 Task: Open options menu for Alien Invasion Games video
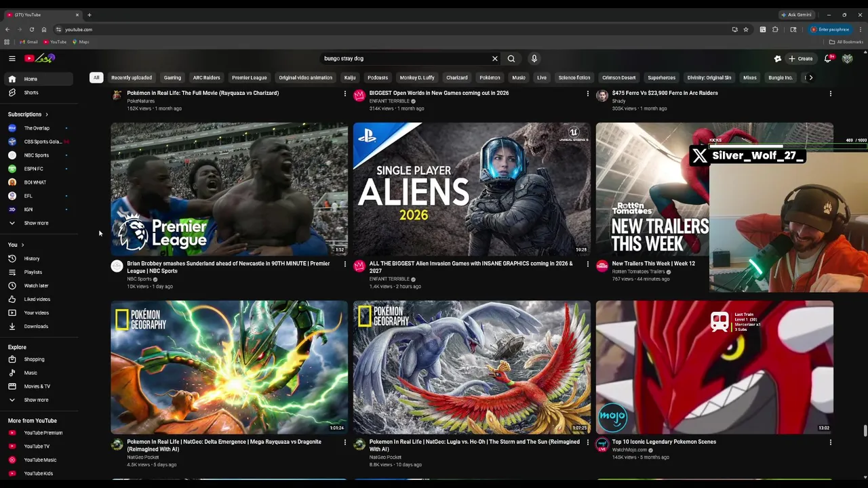[x=587, y=264]
